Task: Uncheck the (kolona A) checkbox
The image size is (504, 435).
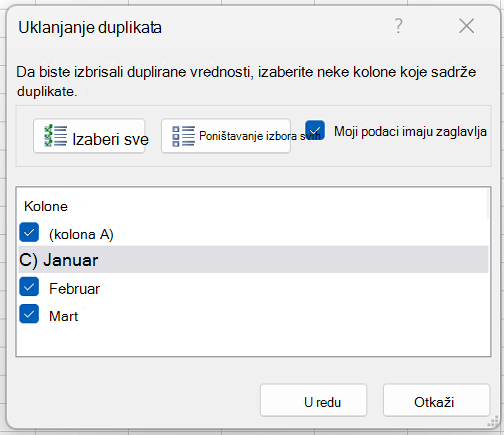Action: pos(29,232)
